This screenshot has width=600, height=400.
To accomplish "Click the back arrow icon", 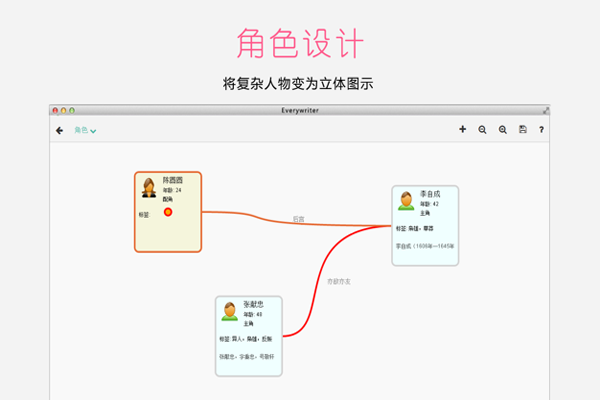I will click(x=59, y=131).
